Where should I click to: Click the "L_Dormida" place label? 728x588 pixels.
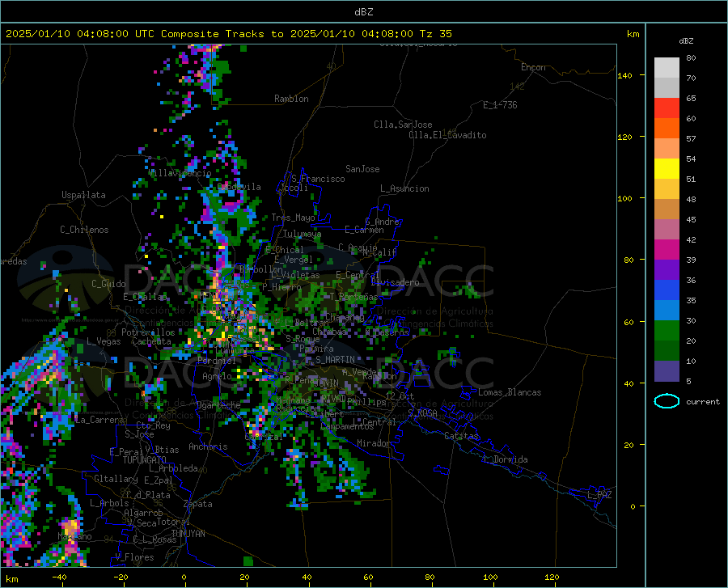pyautogui.click(x=506, y=459)
